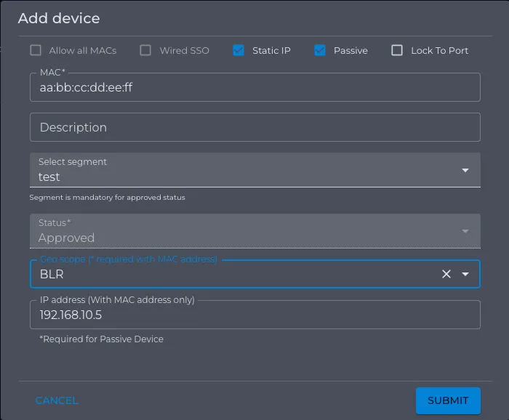Check the Lock To Port option
The image size is (509, 420).
click(397, 50)
